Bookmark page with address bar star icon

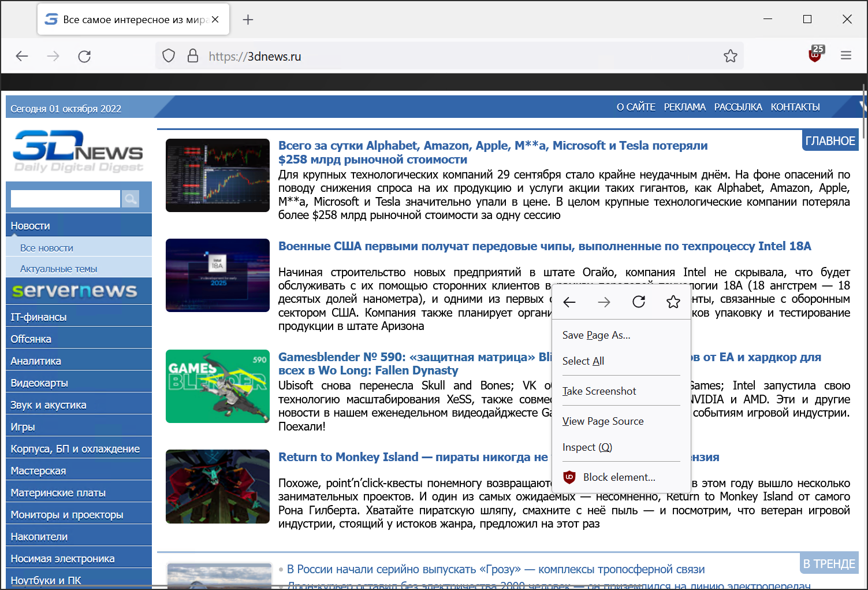pyautogui.click(x=731, y=56)
